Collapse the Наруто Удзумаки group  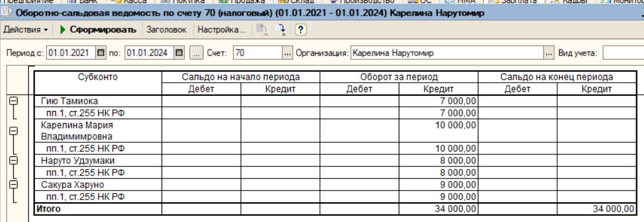13,160
